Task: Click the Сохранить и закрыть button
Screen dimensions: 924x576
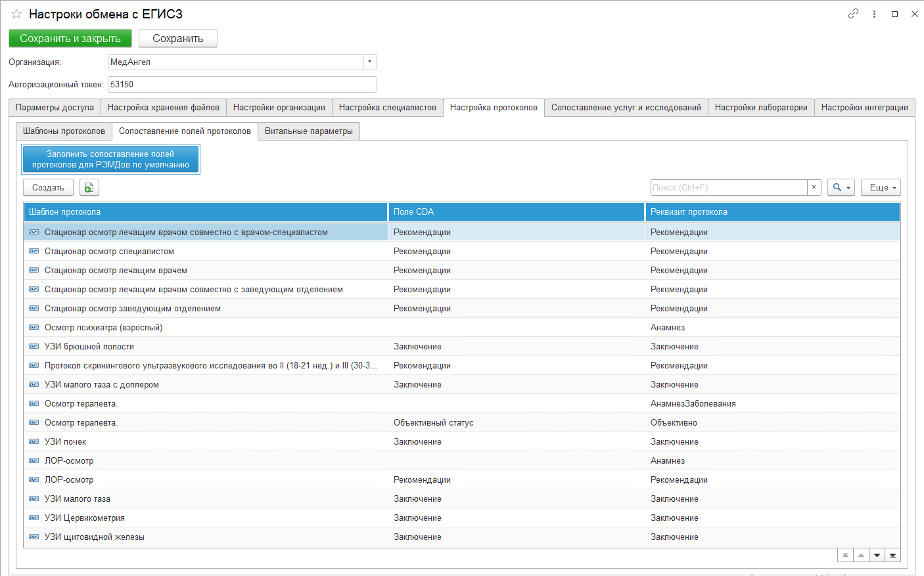Action: (x=70, y=39)
